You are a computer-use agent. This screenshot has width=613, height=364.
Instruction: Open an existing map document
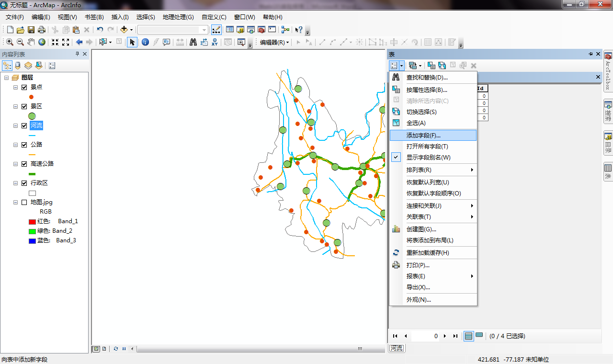click(21, 30)
